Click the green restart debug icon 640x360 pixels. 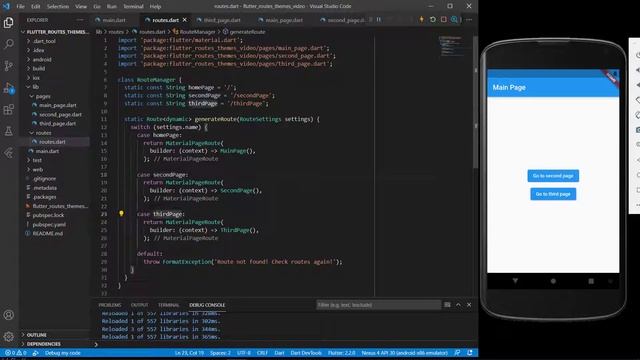(x=433, y=20)
